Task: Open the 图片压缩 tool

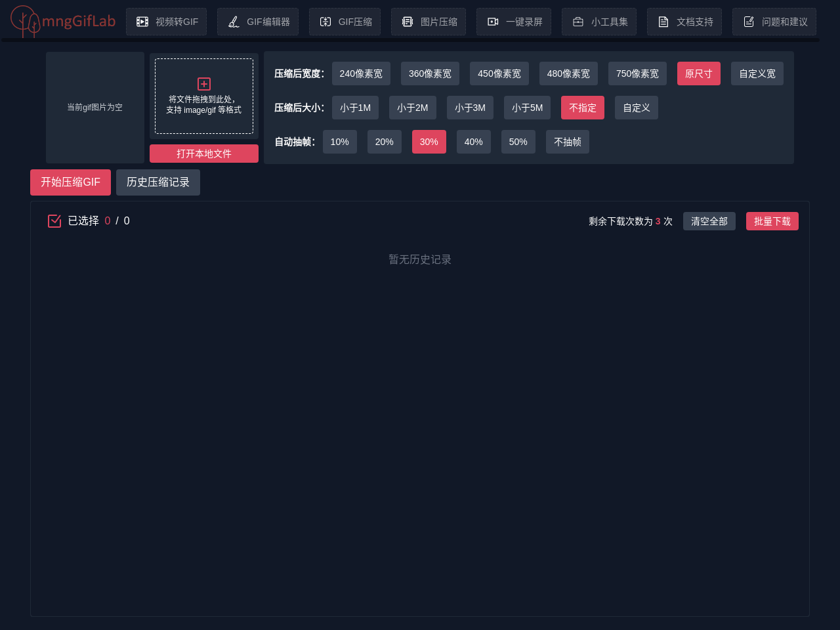Action: click(x=429, y=22)
